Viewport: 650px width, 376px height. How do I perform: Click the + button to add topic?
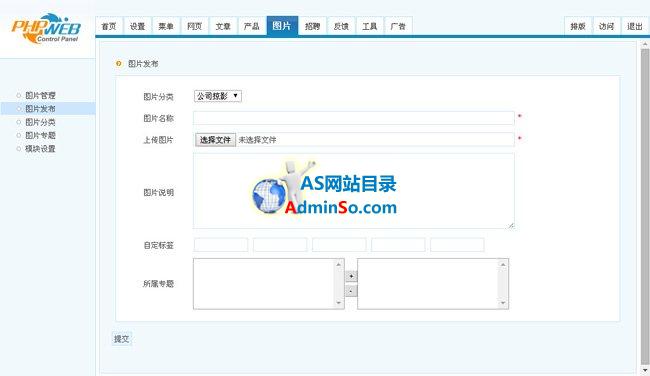351,276
